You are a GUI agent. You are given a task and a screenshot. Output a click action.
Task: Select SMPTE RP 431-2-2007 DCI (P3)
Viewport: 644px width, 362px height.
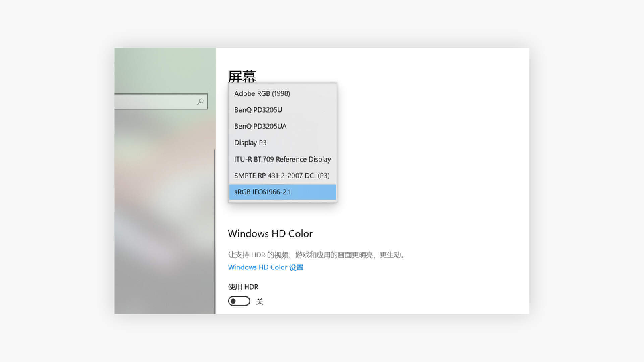[x=282, y=175]
